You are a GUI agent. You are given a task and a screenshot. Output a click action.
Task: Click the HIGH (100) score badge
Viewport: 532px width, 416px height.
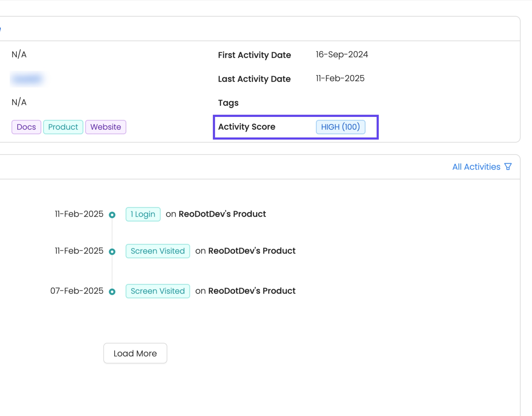(340, 127)
